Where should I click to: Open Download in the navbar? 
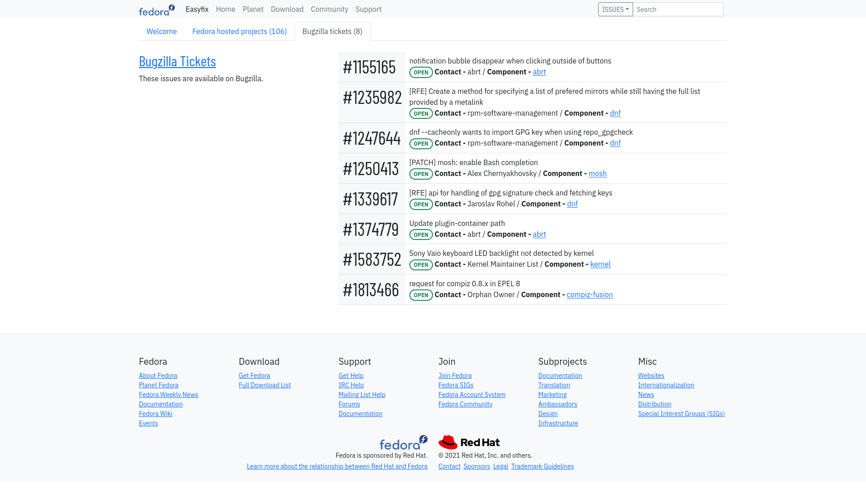287,9
